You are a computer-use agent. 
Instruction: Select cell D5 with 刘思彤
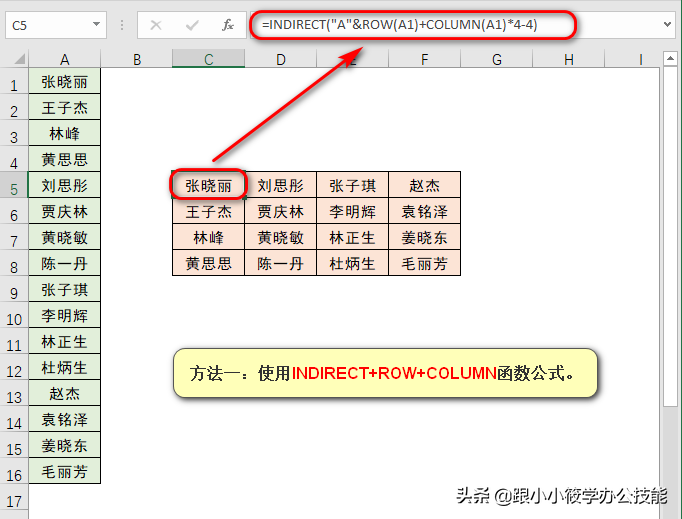(x=281, y=185)
